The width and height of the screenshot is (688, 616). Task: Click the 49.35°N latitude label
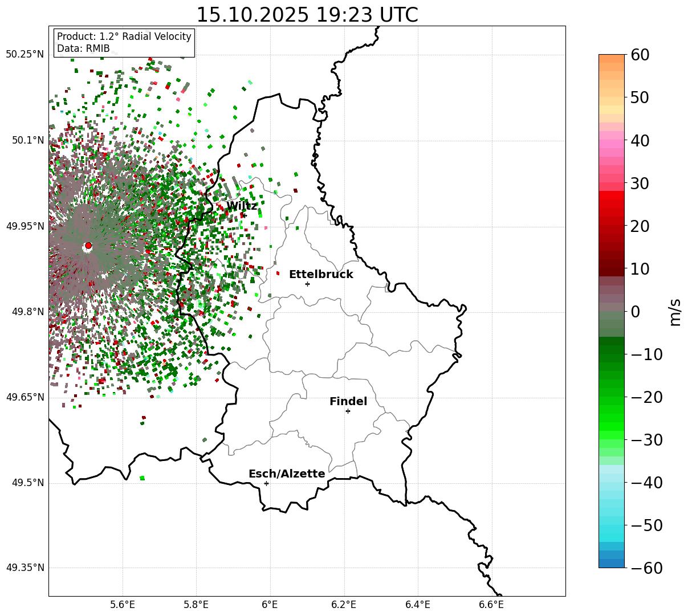click(x=25, y=568)
